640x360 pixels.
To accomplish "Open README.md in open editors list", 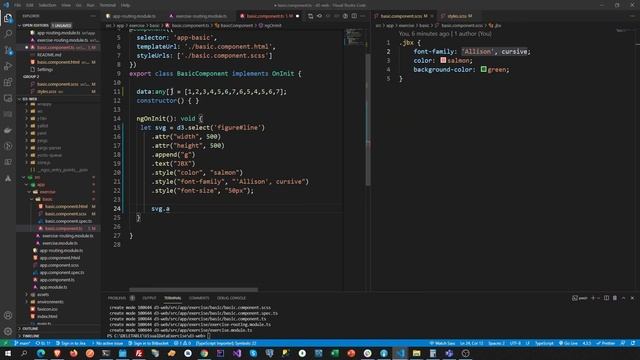I will [59, 55].
